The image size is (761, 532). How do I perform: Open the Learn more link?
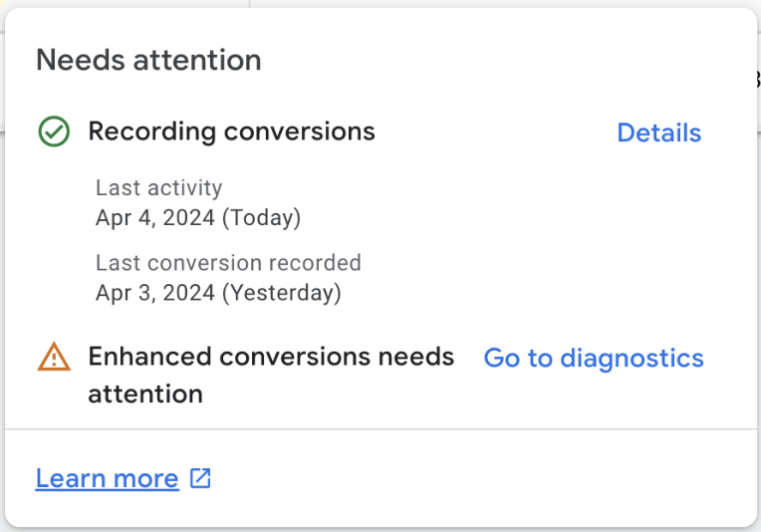point(108,478)
